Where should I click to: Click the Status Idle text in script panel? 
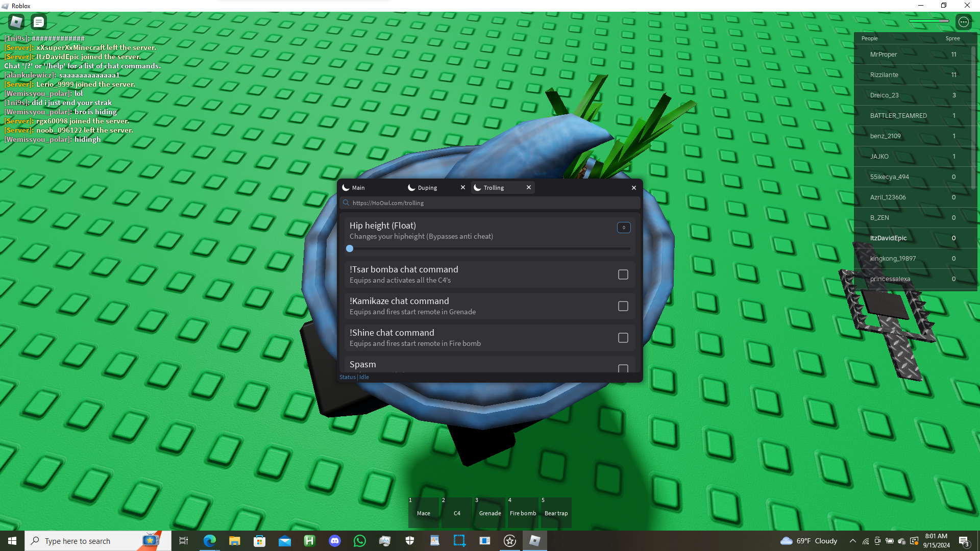tap(354, 377)
